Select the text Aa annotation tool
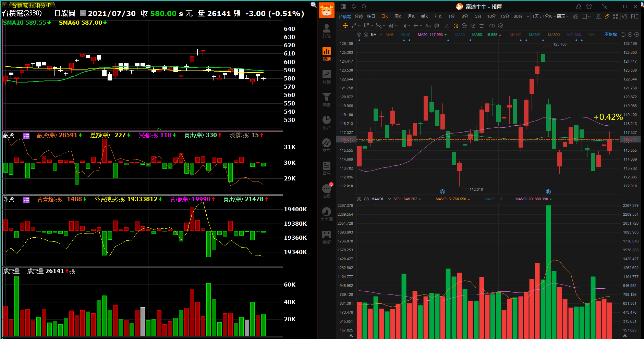This screenshot has width=644, height=339. click(428, 26)
